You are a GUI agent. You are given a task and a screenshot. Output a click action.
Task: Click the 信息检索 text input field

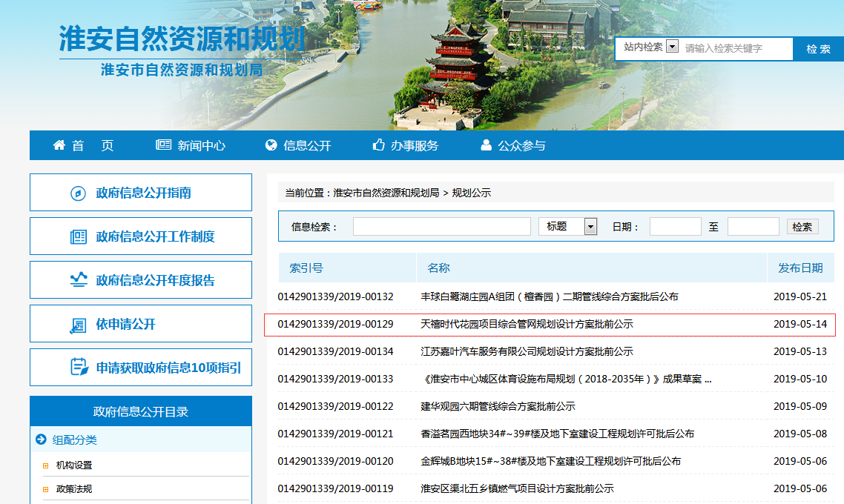pyautogui.click(x=441, y=227)
